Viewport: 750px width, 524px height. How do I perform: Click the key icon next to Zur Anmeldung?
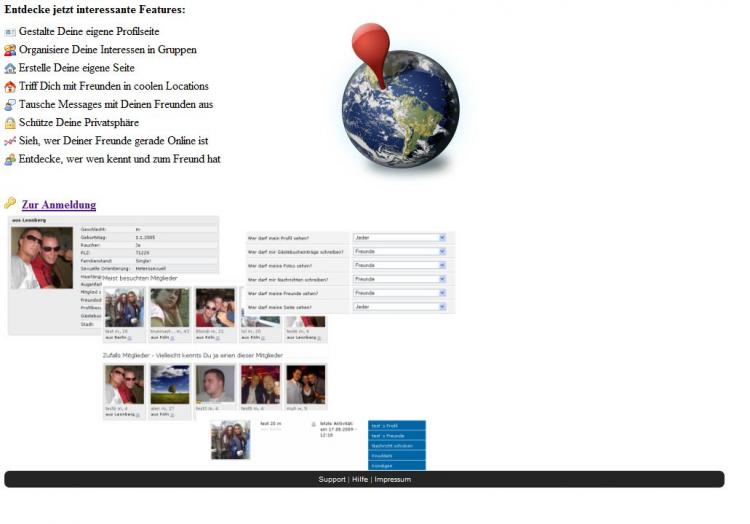(x=10, y=203)
